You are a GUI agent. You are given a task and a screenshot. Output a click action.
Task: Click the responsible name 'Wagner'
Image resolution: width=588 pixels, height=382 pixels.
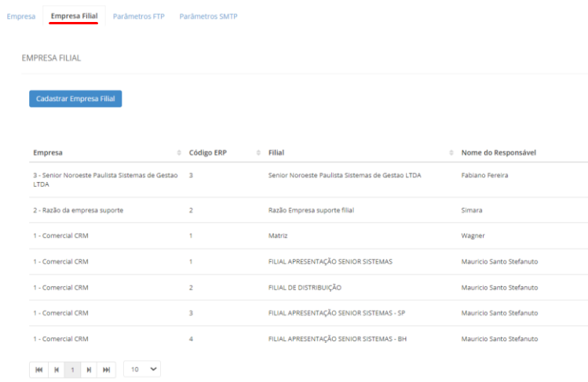click(473, 235)
